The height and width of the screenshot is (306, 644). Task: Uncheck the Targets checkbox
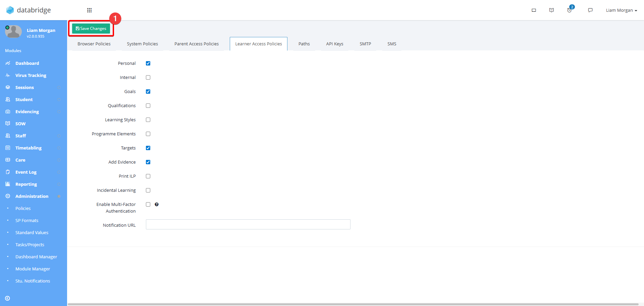click(148, 148)
